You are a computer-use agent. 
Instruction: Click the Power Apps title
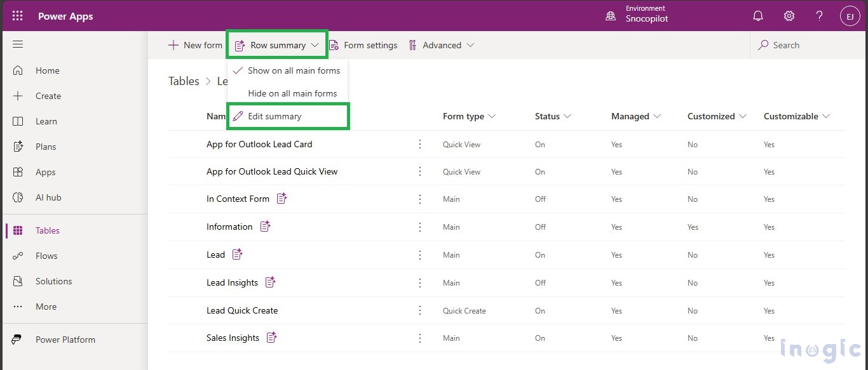pos(65,17)
